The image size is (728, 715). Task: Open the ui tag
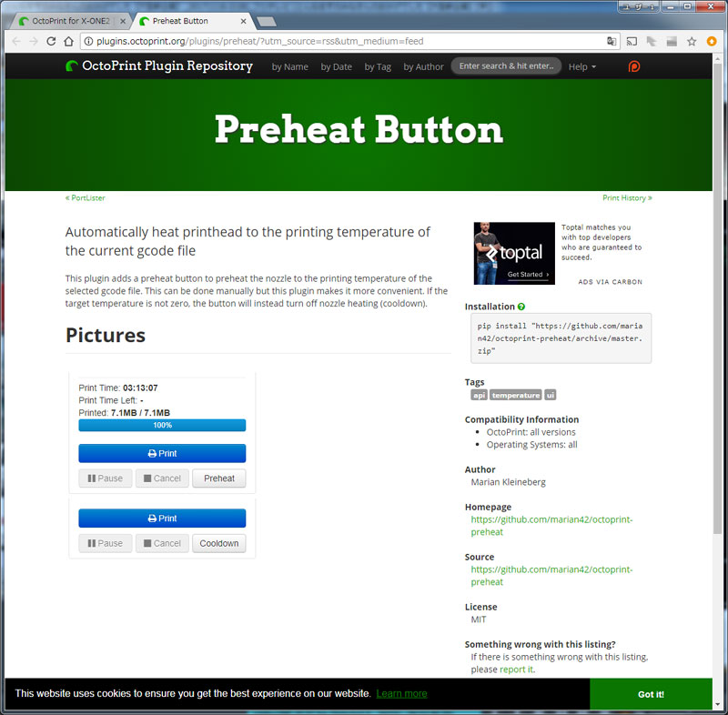551,396
